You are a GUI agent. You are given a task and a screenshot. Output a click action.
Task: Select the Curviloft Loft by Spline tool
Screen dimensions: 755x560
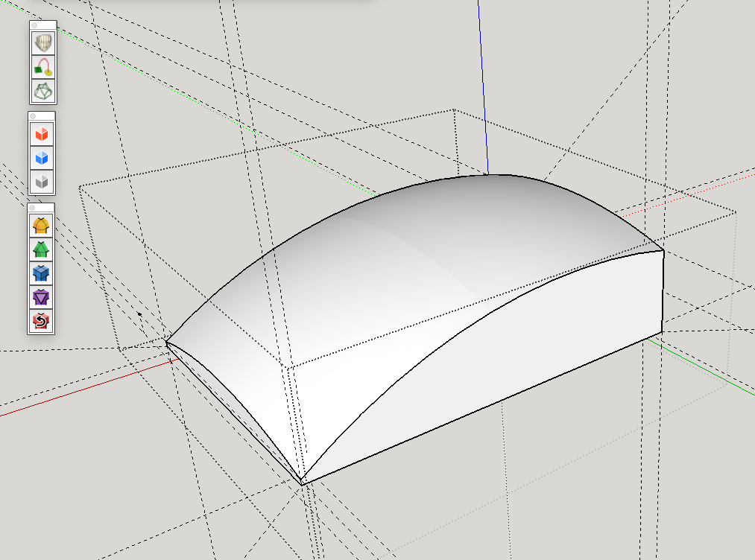(x=43, y=43)
